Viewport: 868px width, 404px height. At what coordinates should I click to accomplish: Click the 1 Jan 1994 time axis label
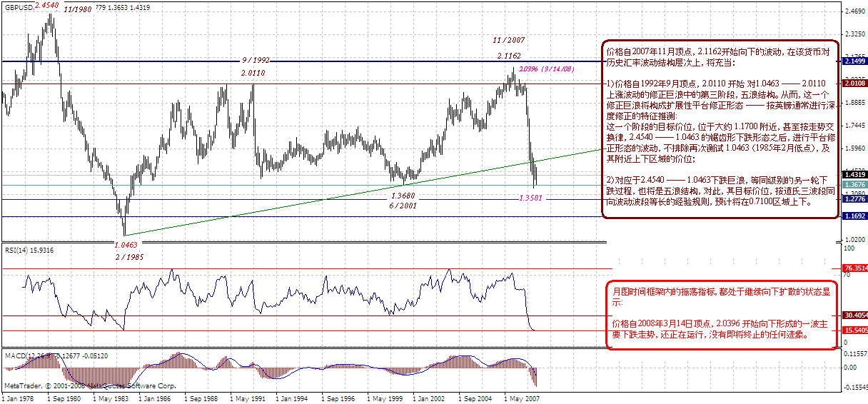tap(291, 399)
